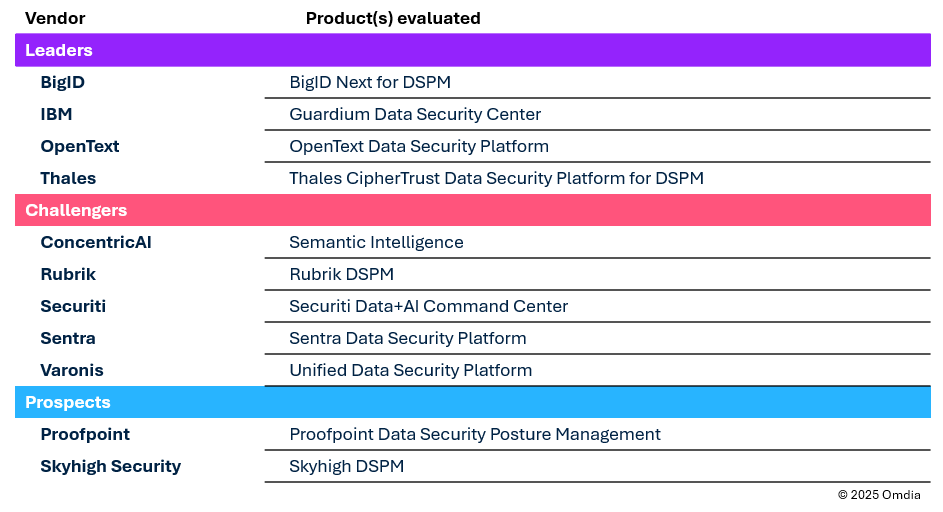Click the 2025 Omdia copyright text
Viewport: 943px width, 512px height.
click(879, 495)
